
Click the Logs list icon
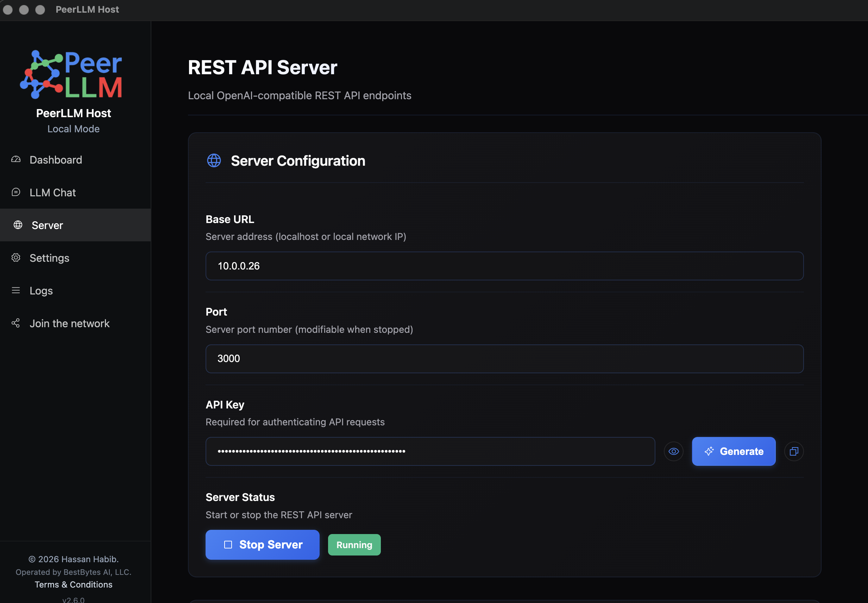16,290
